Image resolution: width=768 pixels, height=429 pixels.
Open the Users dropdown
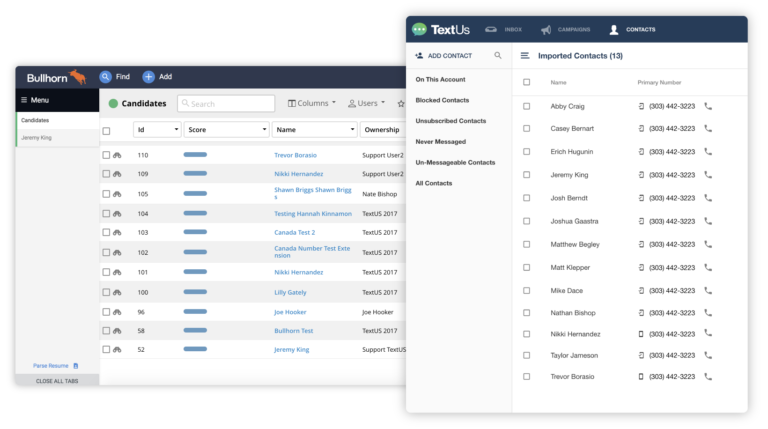366,103
